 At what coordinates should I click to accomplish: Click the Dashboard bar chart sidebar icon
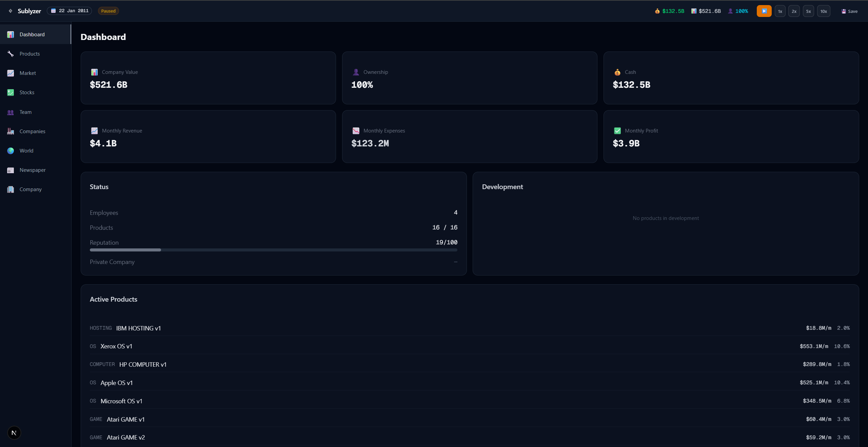pyautogui.click(x=11, y=35)
